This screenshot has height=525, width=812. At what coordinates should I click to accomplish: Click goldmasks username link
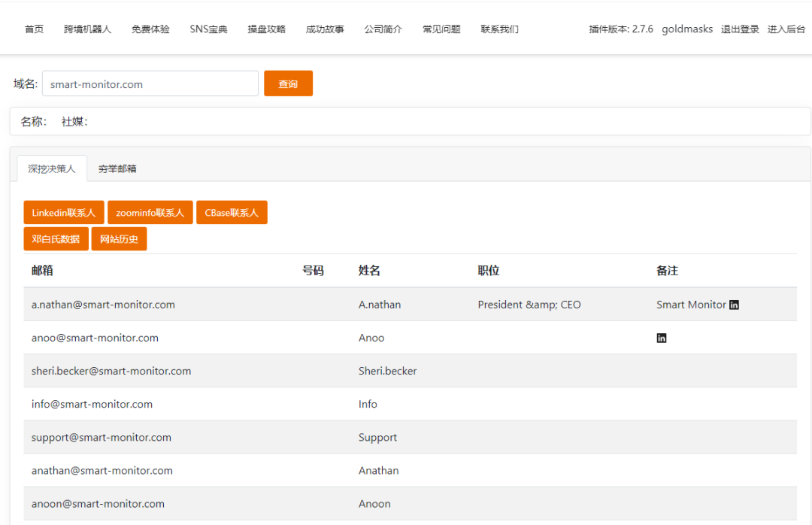tap(686, 29)
